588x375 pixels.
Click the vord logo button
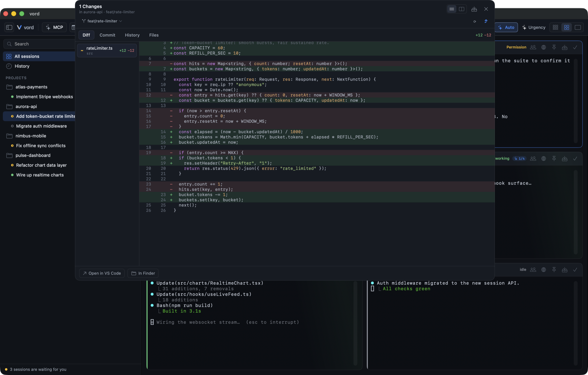pos(25,27)
